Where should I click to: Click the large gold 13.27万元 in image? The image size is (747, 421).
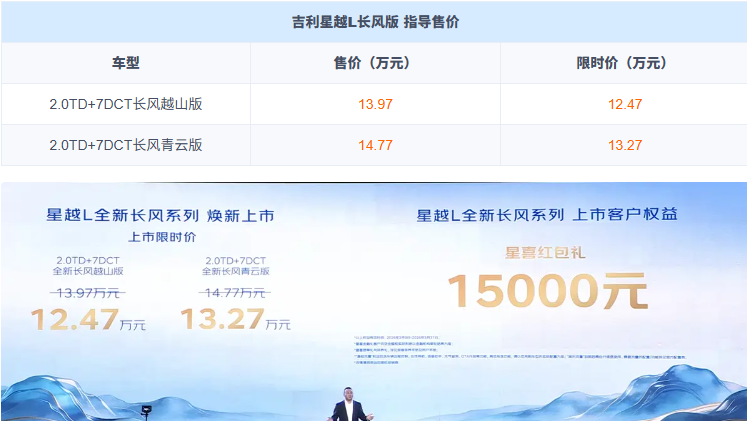pos(235,320)
